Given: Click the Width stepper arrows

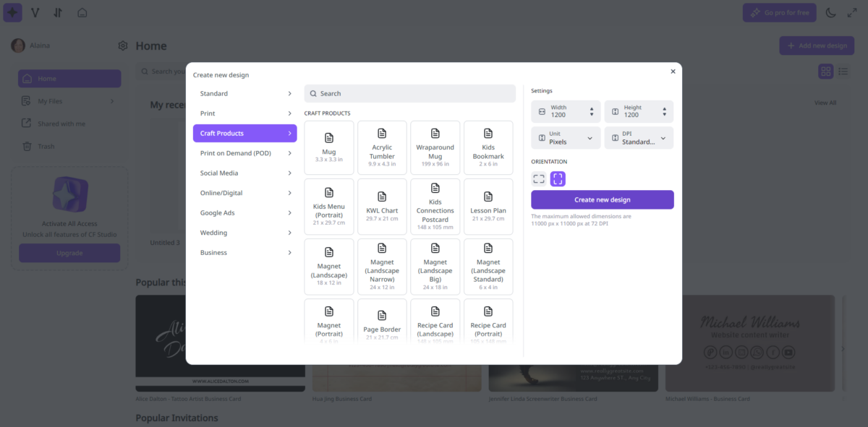Looking at the screenshot, I should point(592,112).
